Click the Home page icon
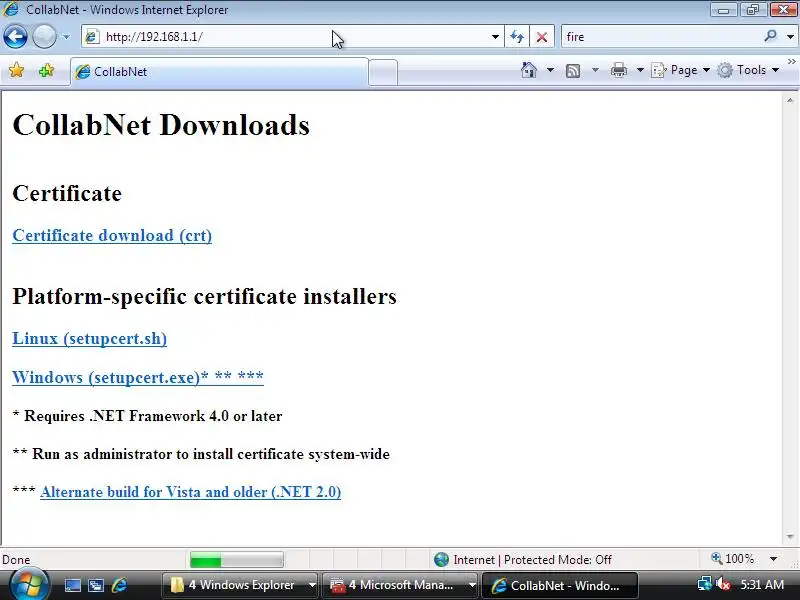800x600 pixels. (x=529, y=70)
